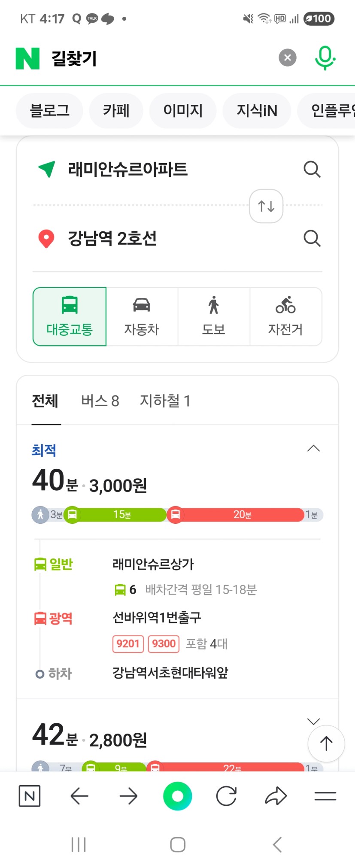This screenshot has width=355, height=868.
Task: Swap departure and destination locations
Action: click(266, 206)
